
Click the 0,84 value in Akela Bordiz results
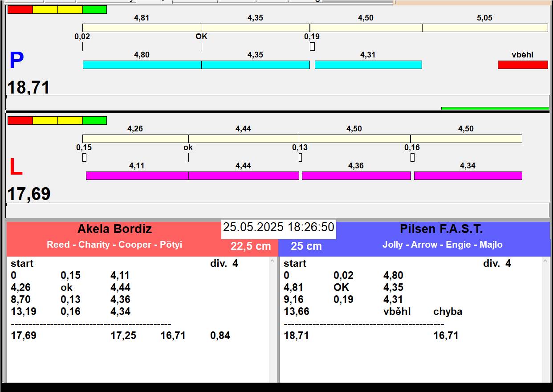point(220,335)
